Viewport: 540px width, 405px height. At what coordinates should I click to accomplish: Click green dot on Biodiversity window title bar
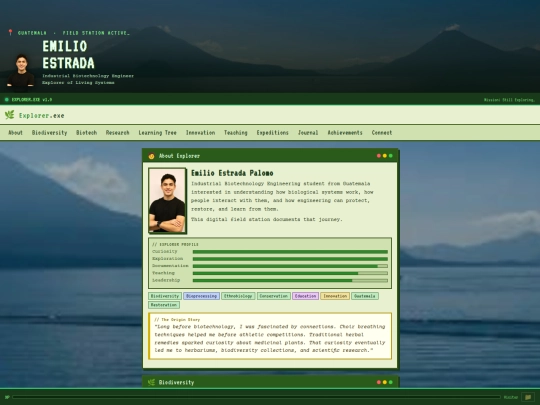pyautogui.click(x=391, y=382)
